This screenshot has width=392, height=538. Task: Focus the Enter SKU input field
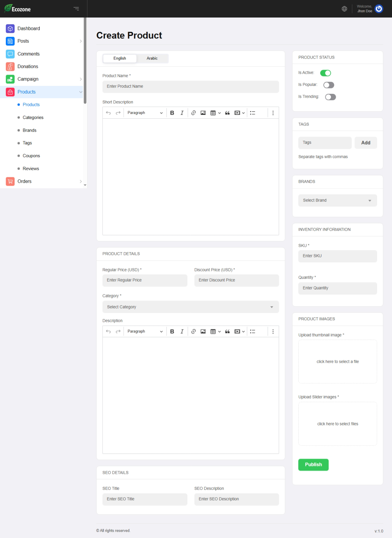(x=337, y=256)
